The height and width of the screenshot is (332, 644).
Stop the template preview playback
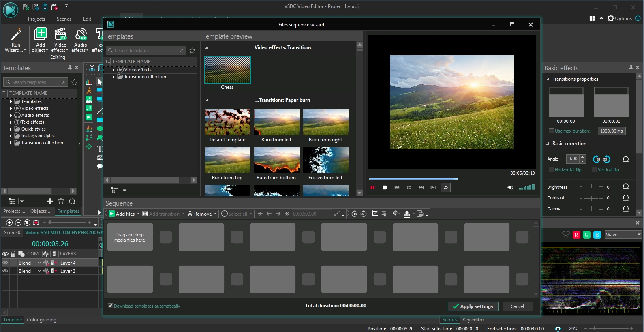[x=385, y=188]
